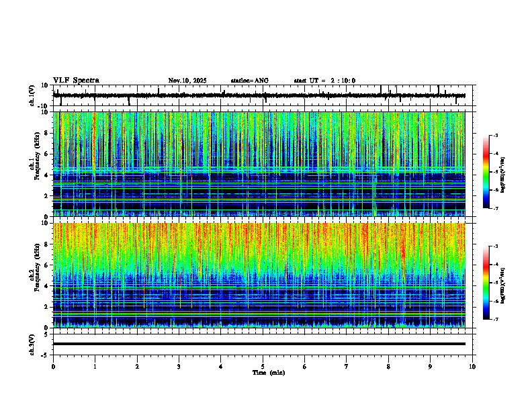
Task: Click the time axis tick label "7"
Action: click(x=347, y=367)
